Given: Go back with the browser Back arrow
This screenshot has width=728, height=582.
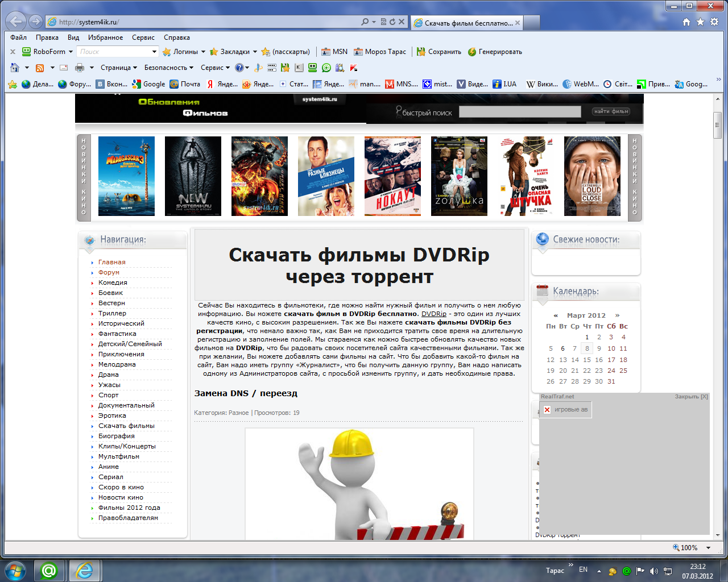Looking at the screenshot, I should [x=16, y=22].
